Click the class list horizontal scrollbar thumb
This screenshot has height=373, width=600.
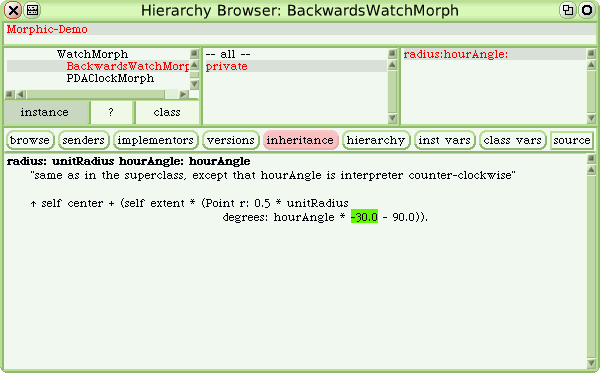[x=96, y=94]
